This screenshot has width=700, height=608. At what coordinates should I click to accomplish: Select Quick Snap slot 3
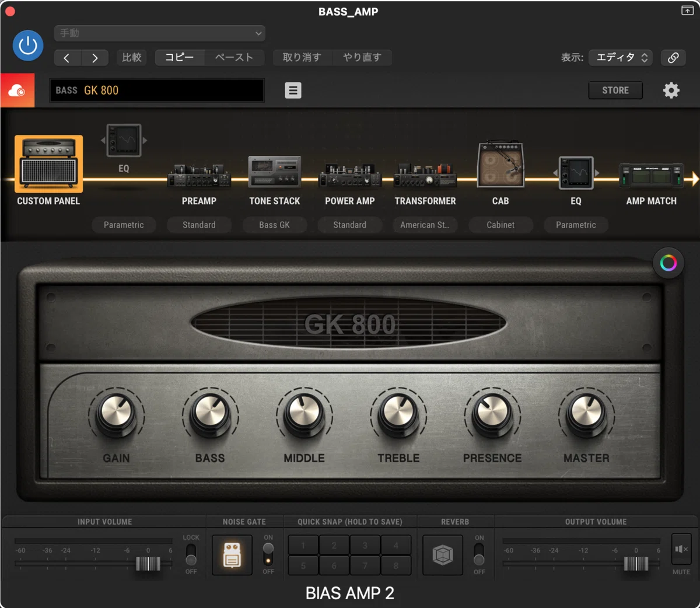point(365,546)
